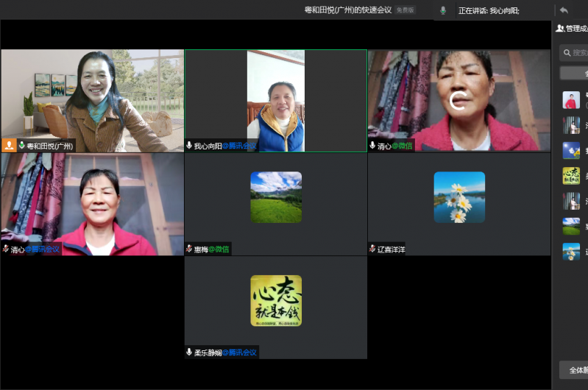
Task: Click the 心态 calligraphy avatar of 柔乐静娴
Action: (x=275, y=300)
